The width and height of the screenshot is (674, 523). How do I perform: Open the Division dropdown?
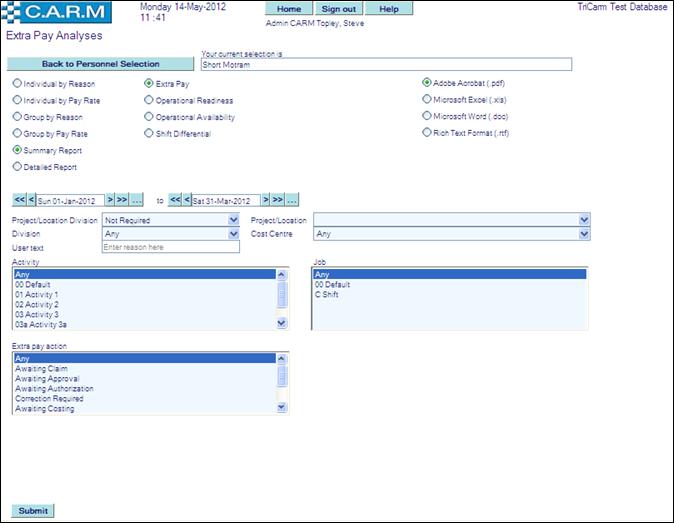(x=233, y=233)
